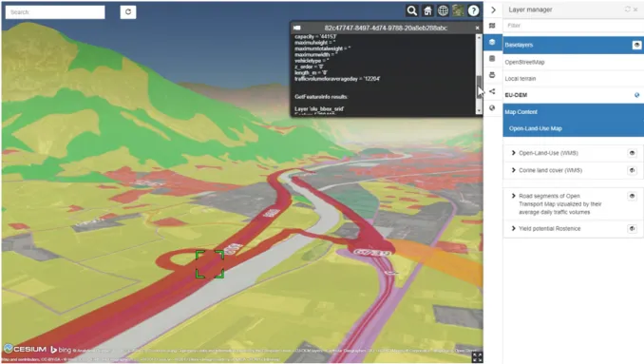Open navigation help question mark icon
The width and height of the screenshot is (644, 364).
(473, 10)
